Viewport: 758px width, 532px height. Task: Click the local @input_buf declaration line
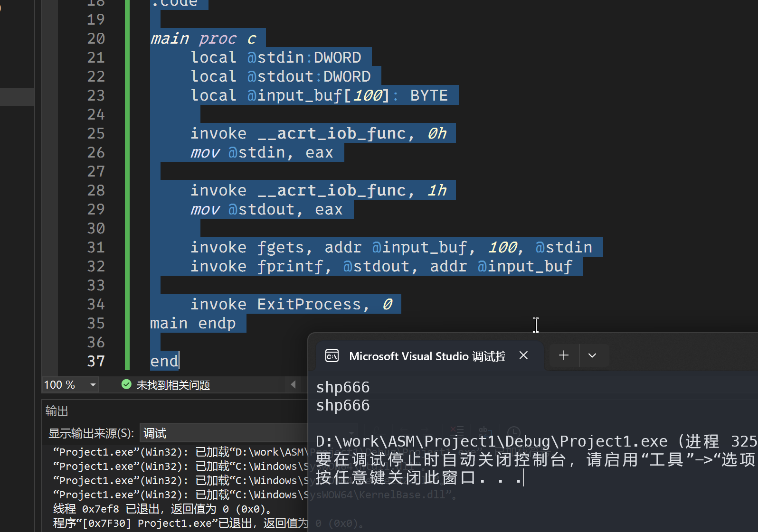[x=319, y=95]
